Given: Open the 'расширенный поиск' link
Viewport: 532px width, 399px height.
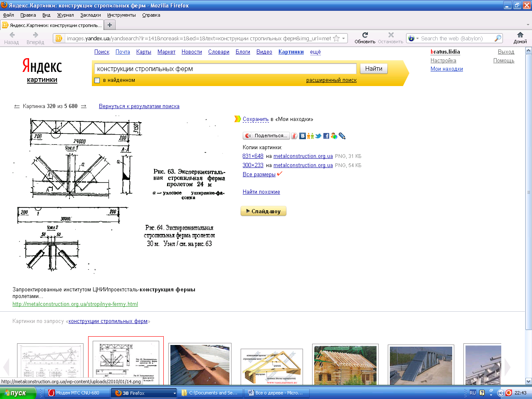Looking at the screenshot, I should 331,80.
